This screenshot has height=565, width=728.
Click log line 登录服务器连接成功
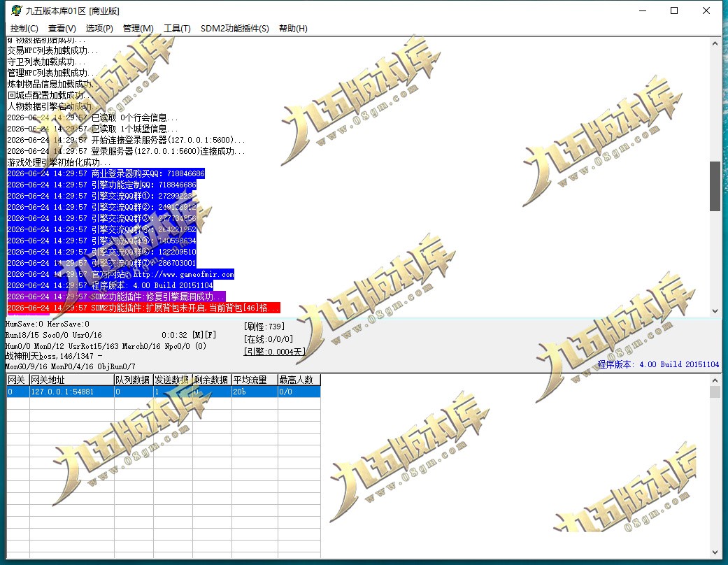point(126,151)
